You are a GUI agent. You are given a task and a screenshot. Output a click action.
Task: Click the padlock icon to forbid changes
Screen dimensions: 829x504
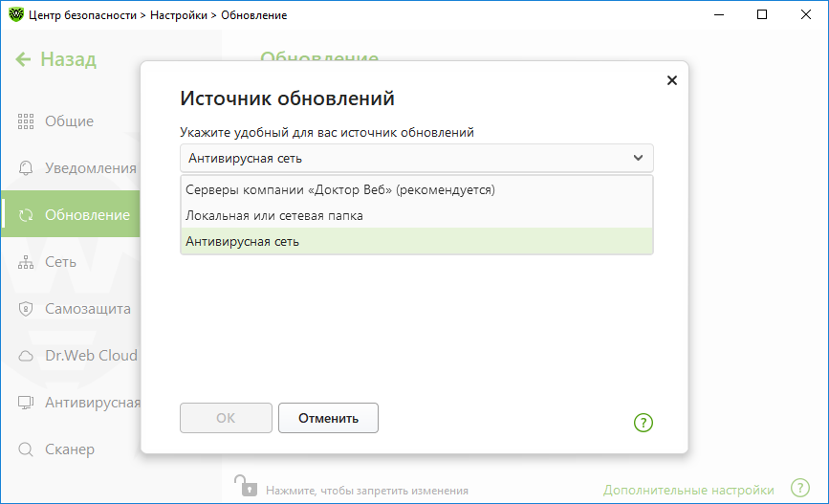[x=246, y=486]
